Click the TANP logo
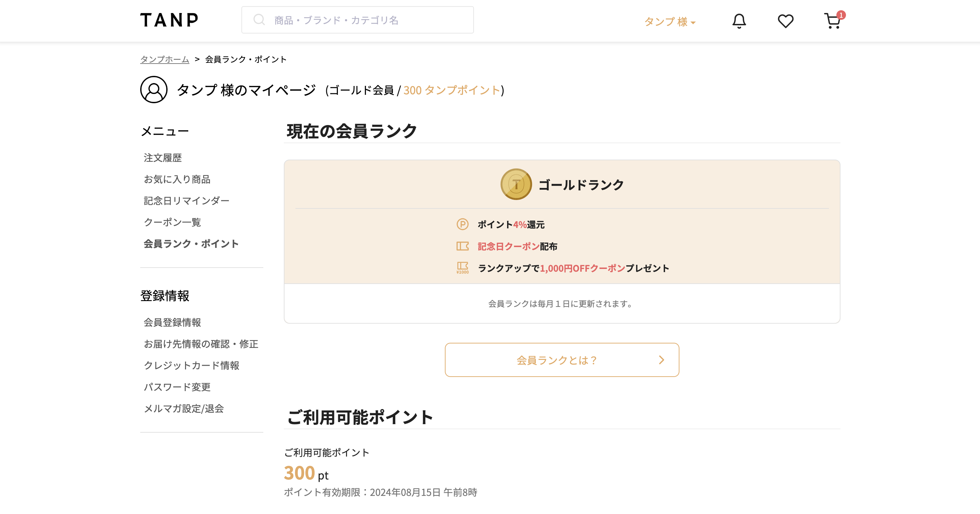 click(170, 20)
